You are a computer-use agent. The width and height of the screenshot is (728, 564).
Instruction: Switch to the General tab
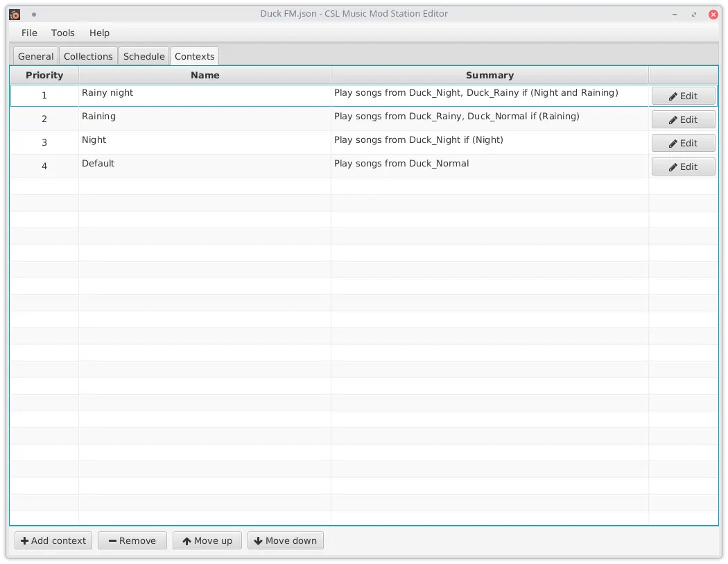pyautogui.click(x=36, y=56)
